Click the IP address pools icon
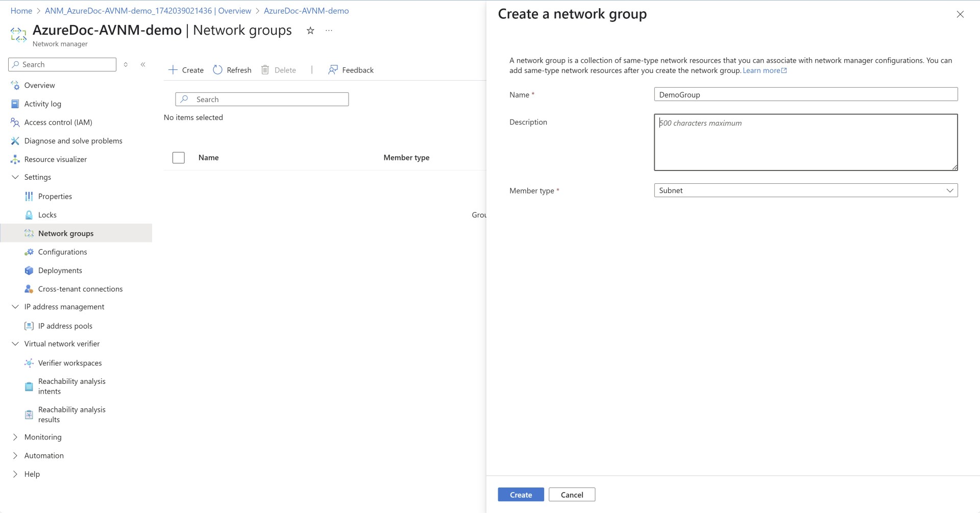This screenshot has width=980, height=513. pyautogui.click(x=29, y=326)
